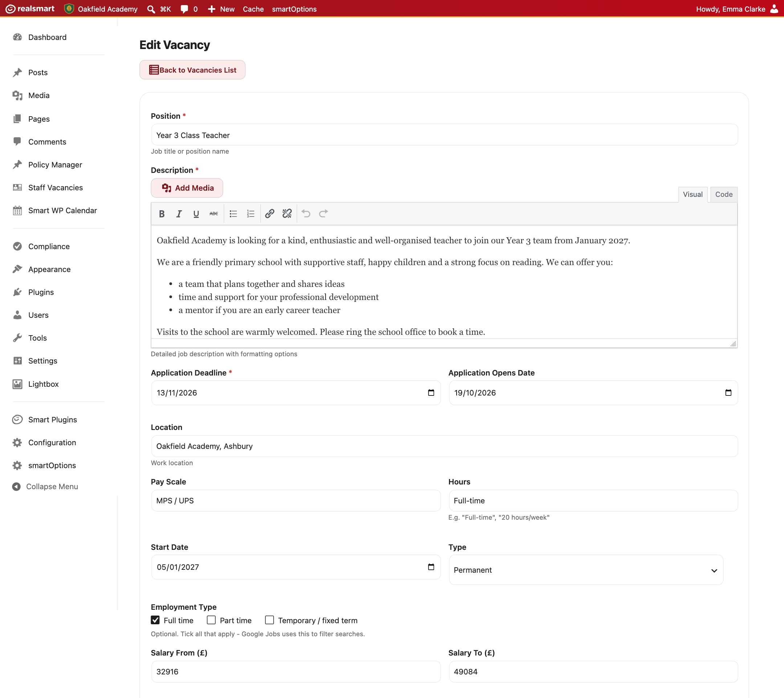Open calendar picker for Application Deadline
The image size is (784, 698).
pyautogui.click(x=431, y=393)
